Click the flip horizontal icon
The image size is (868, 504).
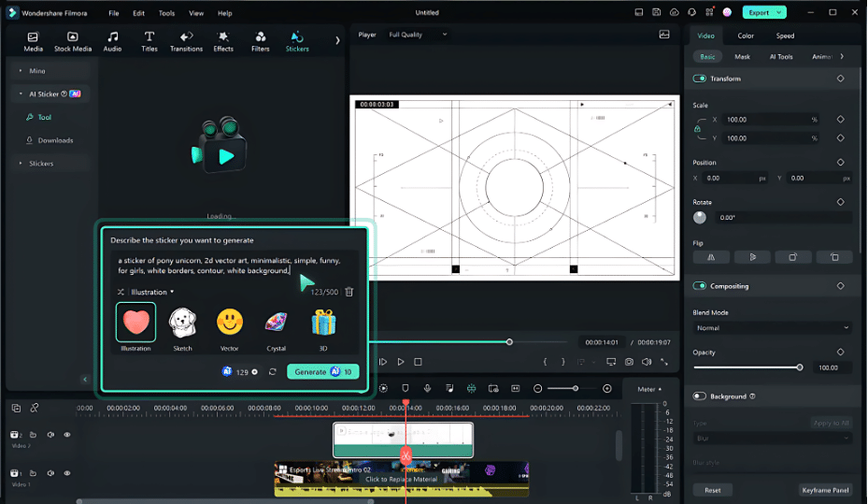click(x=711, y=256)
